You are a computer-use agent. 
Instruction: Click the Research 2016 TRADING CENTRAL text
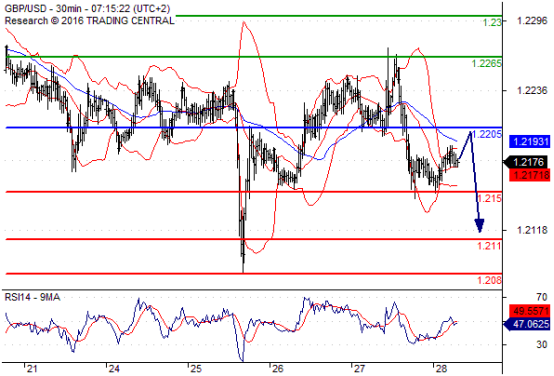tap(89, 20)
